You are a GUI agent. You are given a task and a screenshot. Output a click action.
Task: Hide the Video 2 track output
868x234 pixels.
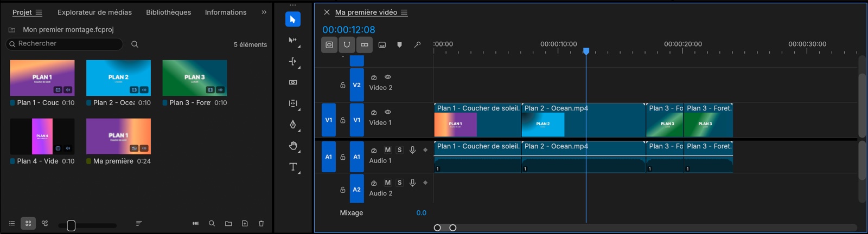coord(388,77)
